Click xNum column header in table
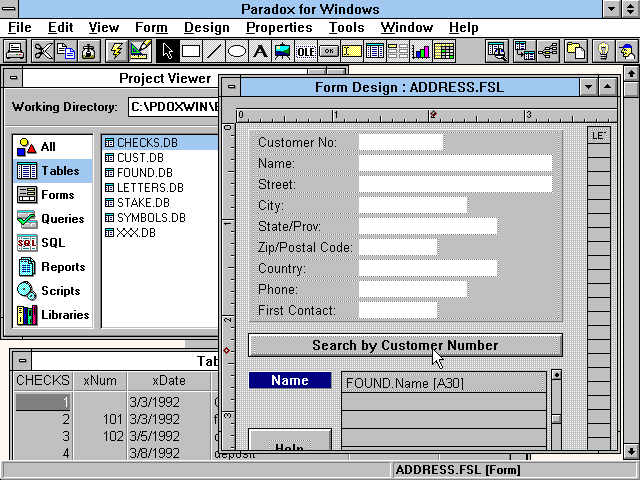 point(100,381)
